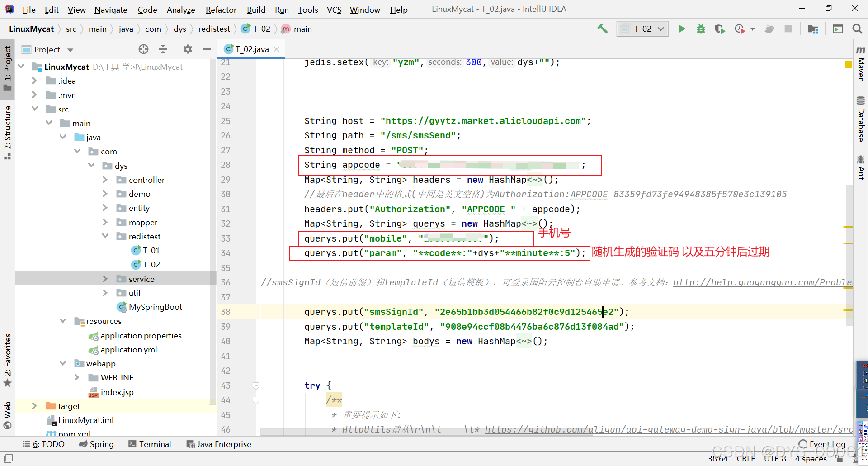Click the fold marker at try line
The height and width of the screenshot is (466, 868).
coord(256,385)
